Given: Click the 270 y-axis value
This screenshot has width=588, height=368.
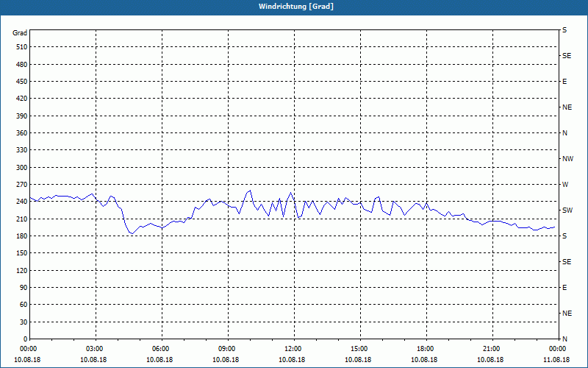Looking at the screenshot, I should click(x=21, y=185).
